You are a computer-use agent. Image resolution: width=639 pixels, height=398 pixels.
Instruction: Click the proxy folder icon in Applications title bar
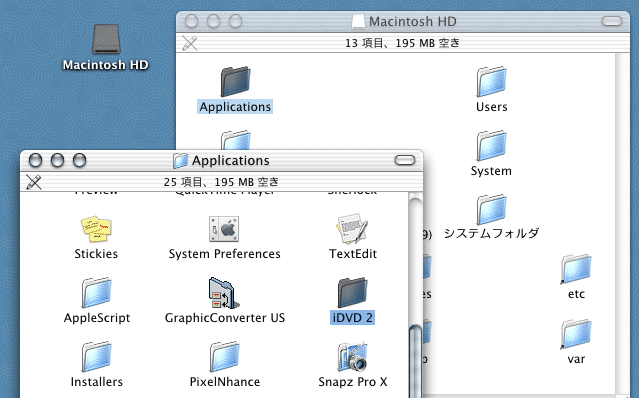pos(180,161)
